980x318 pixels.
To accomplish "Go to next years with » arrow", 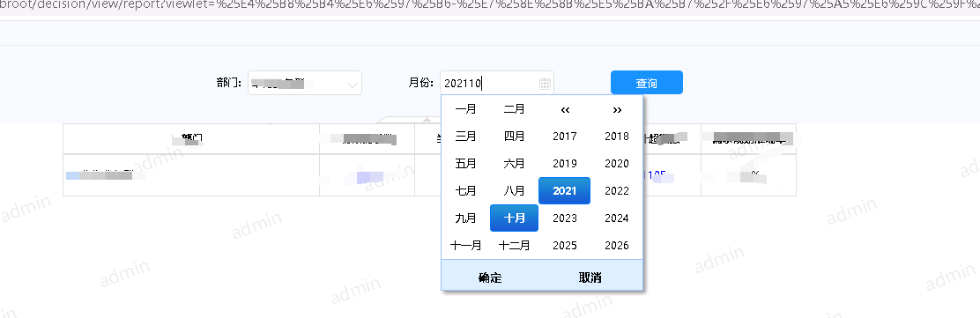I will (617, 110).
